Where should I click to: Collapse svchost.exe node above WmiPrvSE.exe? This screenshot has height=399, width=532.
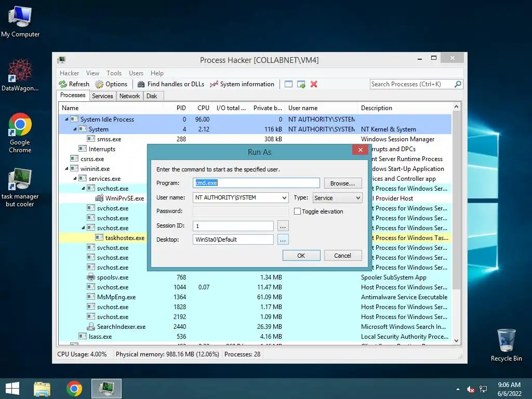[x=83, y=188]
